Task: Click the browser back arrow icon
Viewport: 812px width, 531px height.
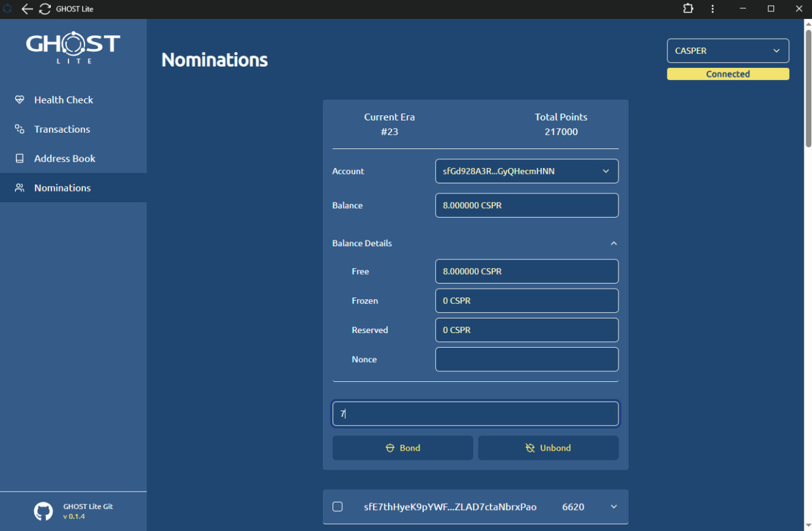Action: tap(27, 9)
